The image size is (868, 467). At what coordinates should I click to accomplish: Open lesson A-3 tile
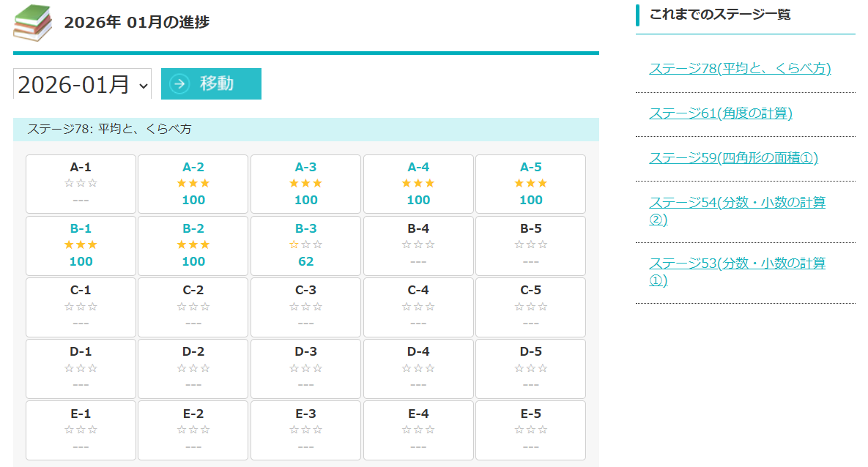click(305, 184)
